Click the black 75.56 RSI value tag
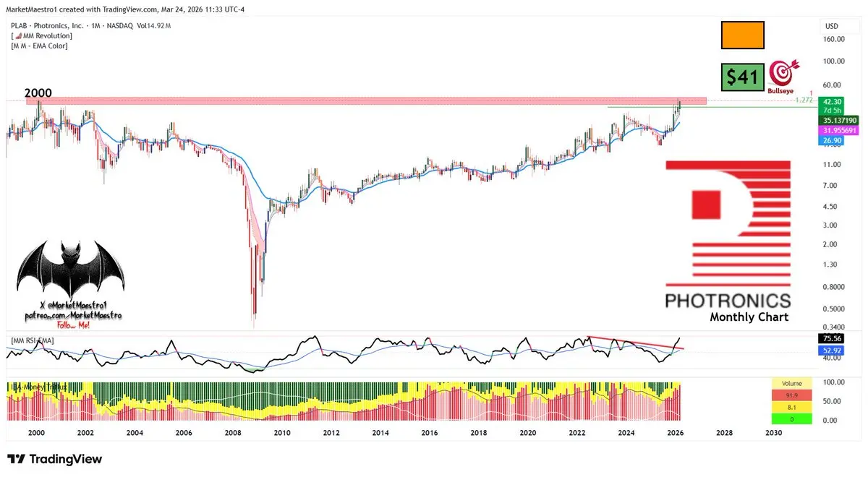This screenshot has width=868, height=477. [x=831, y=338]
